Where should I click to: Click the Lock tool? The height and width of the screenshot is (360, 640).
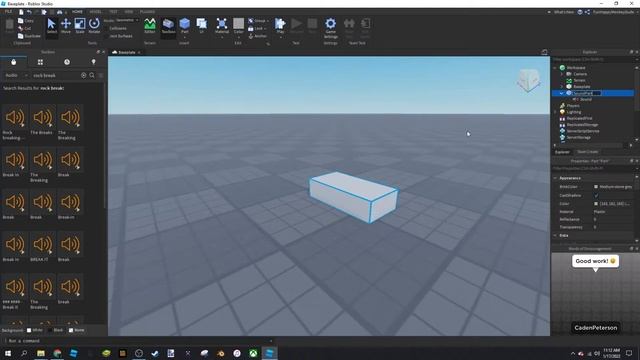click(257, 29)
